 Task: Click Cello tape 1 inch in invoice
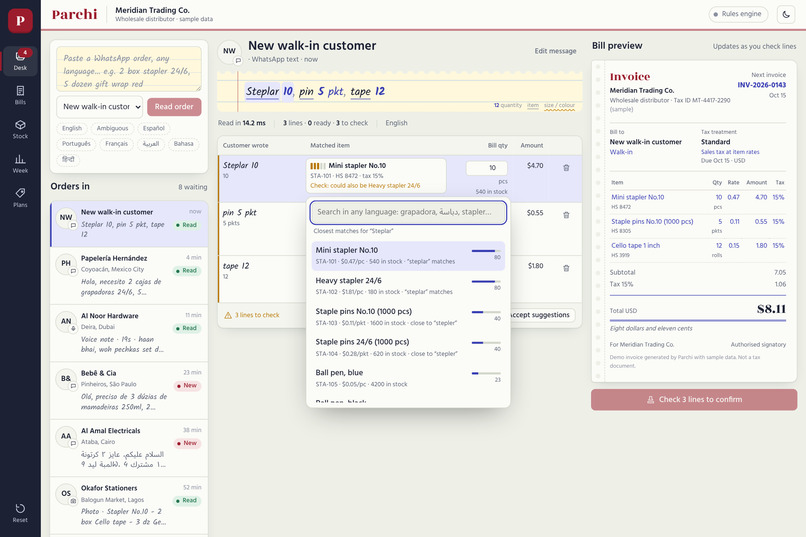click(635, 246)
